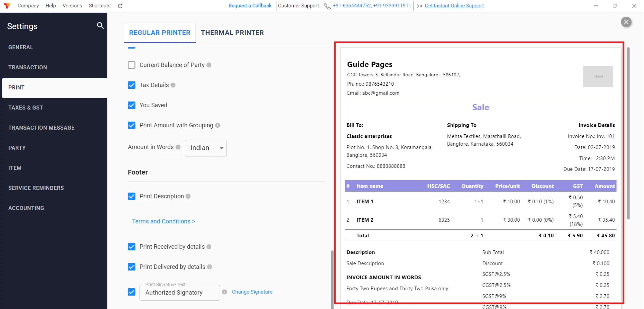Open Taxes & GST settings section

tap(26, 108)
